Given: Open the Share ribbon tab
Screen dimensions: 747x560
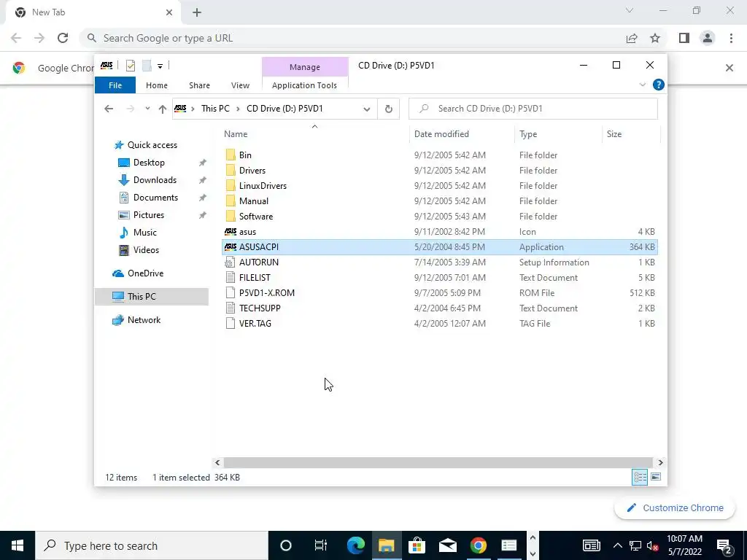Looking at the screenshot, I should click(199, 85).
